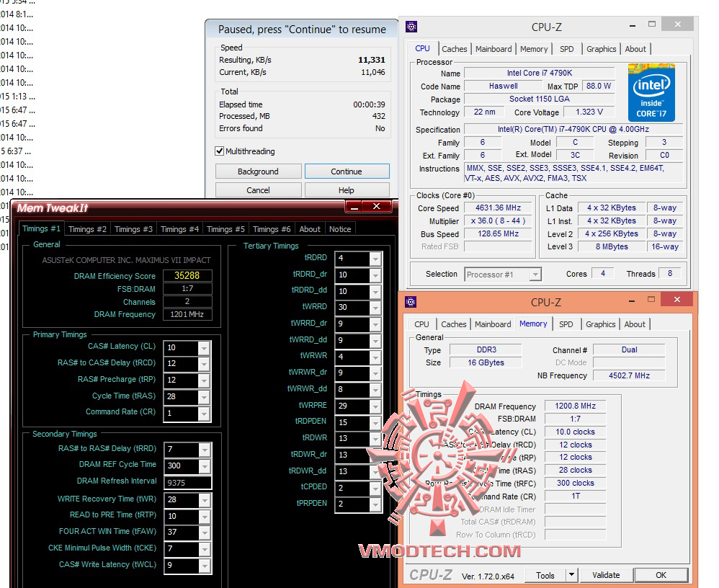Click CPU name field Intel Core i7 4790K
719x588 pixels.
[x=539, y=73]
